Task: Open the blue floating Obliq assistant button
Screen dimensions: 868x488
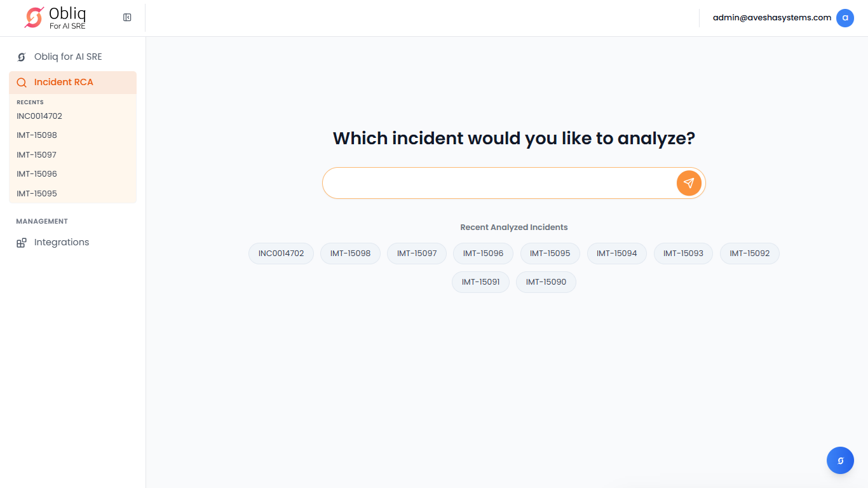Action: [840, 461]
